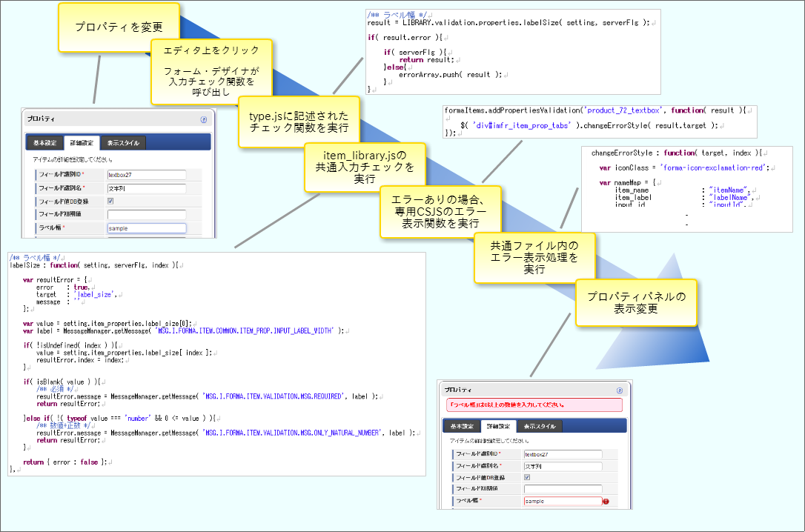Open 基本設定 tab in panel without error banner
805x532 pixels.
[44, 143]
